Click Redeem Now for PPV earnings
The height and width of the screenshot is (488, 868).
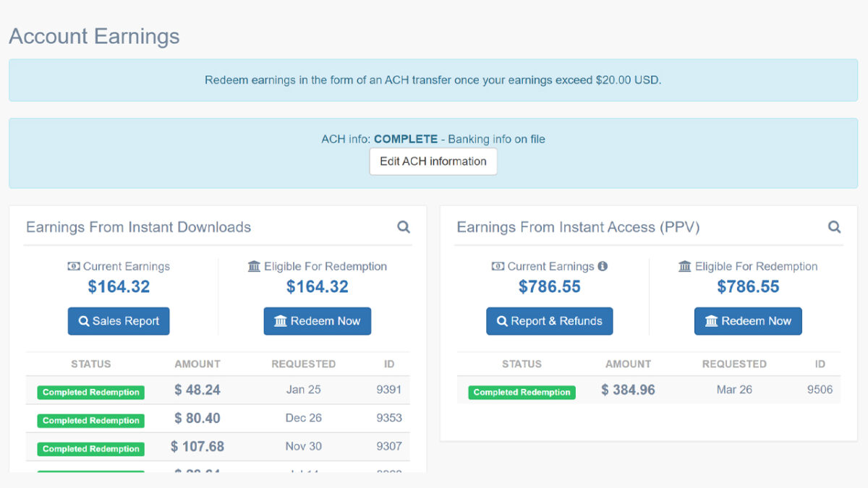point(748,321)
